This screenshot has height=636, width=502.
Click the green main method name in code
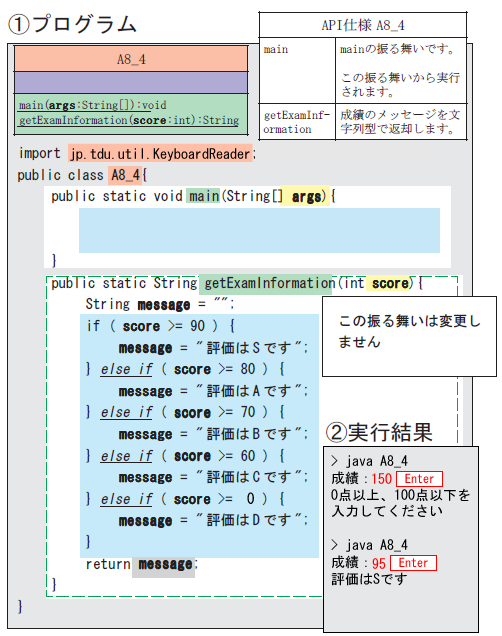[203, 196]
